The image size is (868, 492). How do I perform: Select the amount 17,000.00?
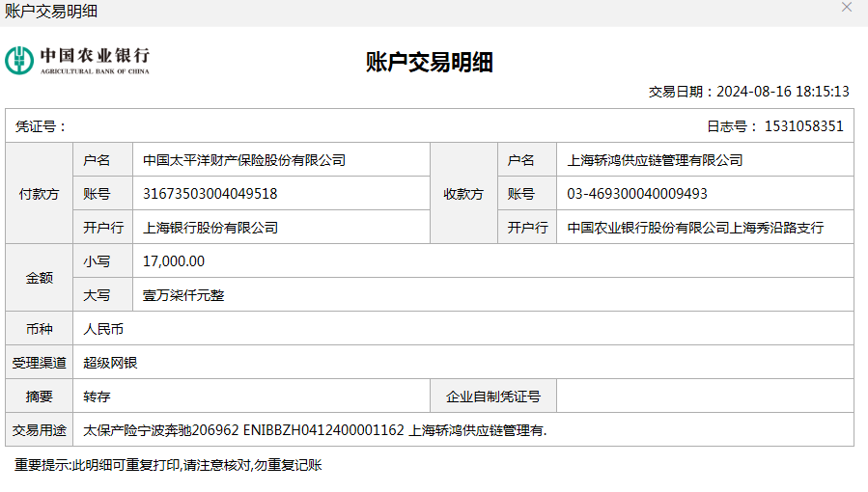click(174, 261)
